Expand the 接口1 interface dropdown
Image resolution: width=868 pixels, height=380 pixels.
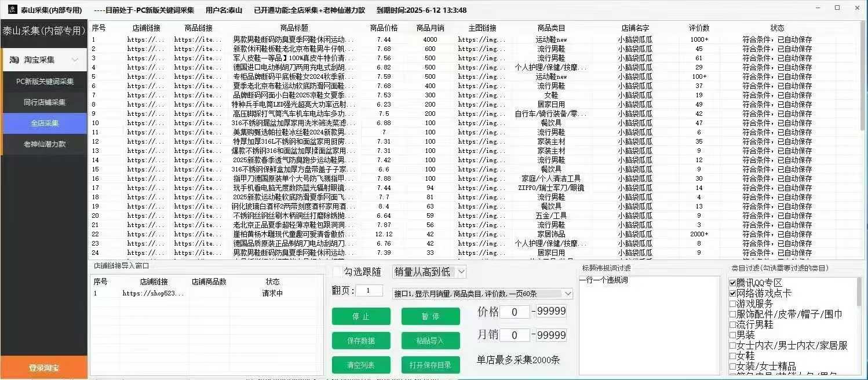coord(568,294)
